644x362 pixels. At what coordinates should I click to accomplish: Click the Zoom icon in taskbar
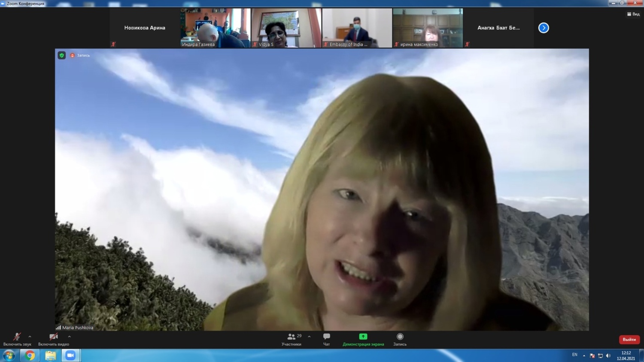point(70,355)
